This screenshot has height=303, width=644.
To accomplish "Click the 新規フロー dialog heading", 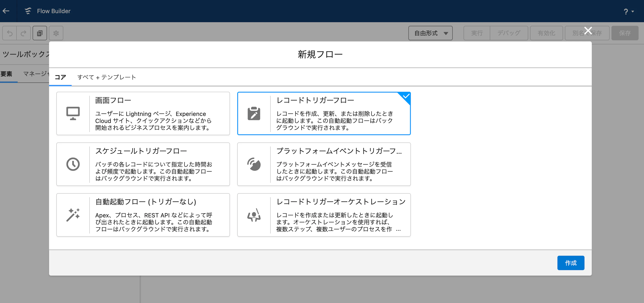I will pyautogui.click(x=320, y=54).
